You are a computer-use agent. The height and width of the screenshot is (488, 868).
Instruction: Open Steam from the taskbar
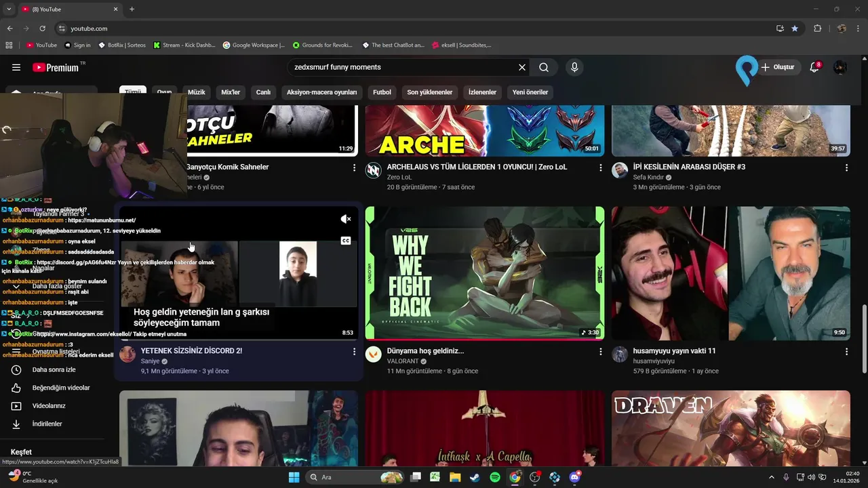pyautogui.click(x=475, y=477)
